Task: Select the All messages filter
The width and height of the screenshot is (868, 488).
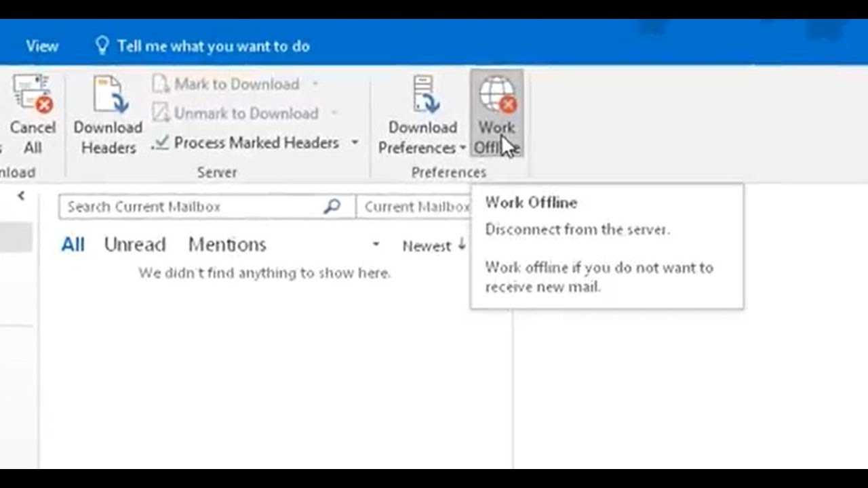Action: click(x=73, y=245)
